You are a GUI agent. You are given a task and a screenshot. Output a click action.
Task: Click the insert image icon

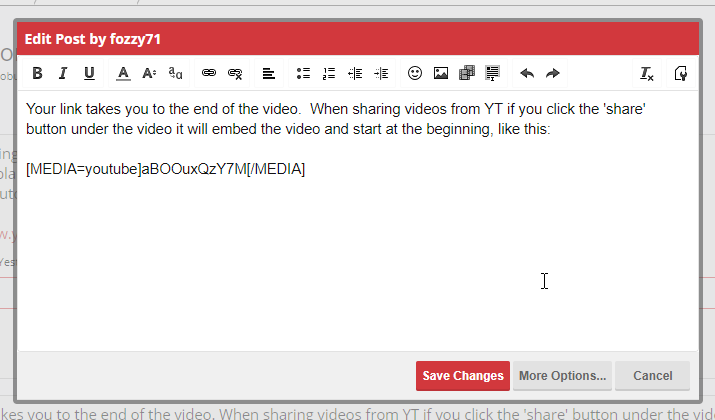click(441, 73)
